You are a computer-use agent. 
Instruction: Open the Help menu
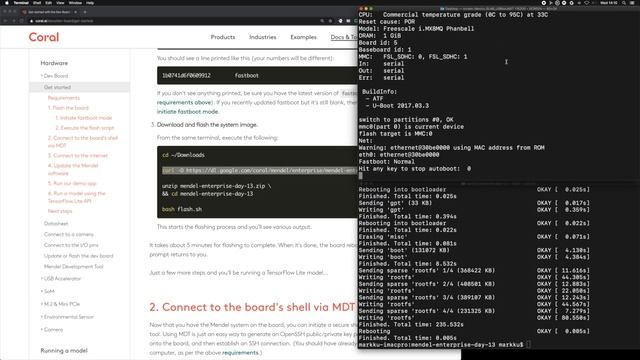90,3
